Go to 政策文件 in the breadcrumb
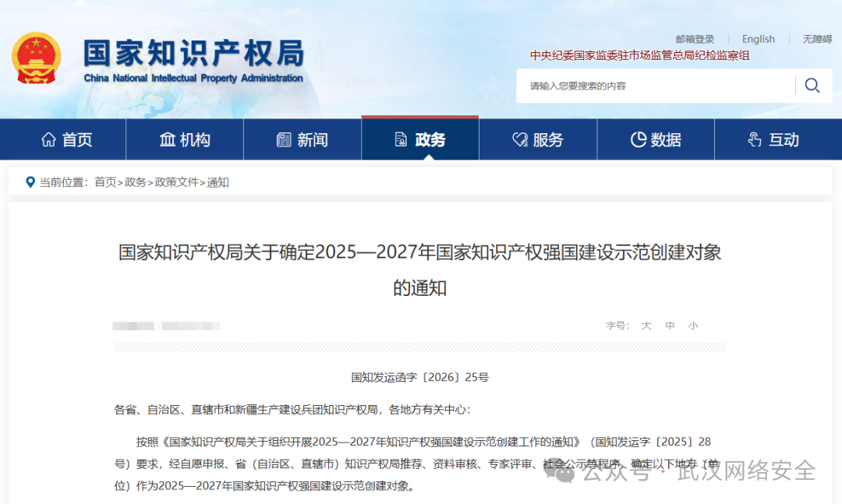 177,182
